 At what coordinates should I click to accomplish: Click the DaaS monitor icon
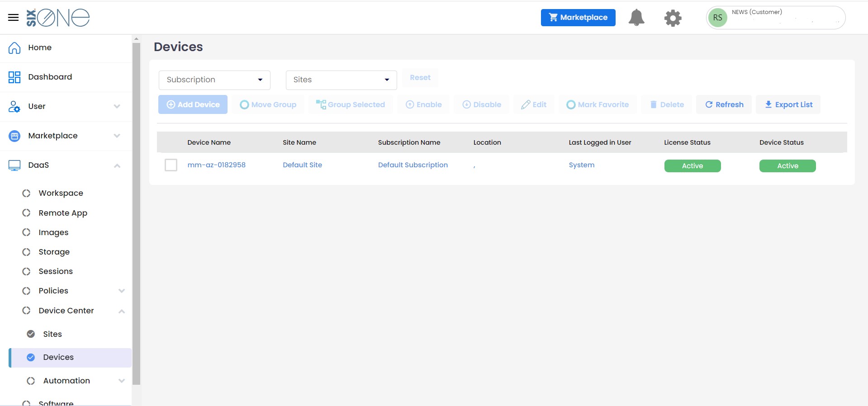[x=14, y=165]
